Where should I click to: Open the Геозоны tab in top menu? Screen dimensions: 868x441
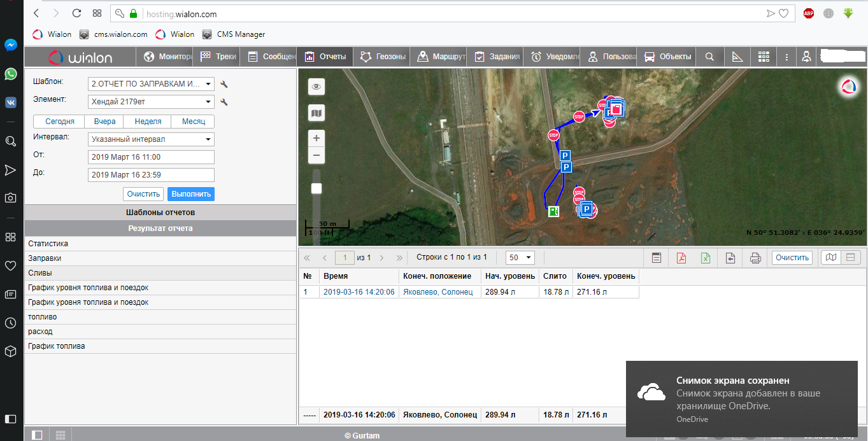point(382,57)
